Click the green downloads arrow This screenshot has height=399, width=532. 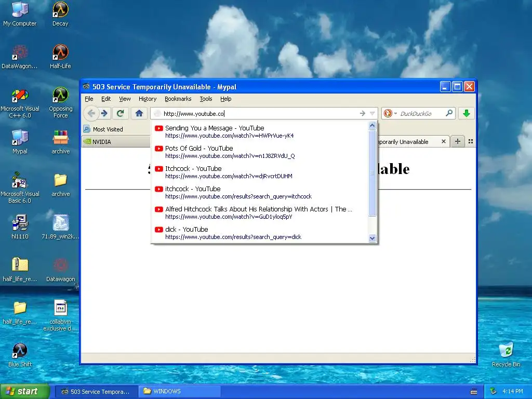pyautogui.click(x=467, y=113)
